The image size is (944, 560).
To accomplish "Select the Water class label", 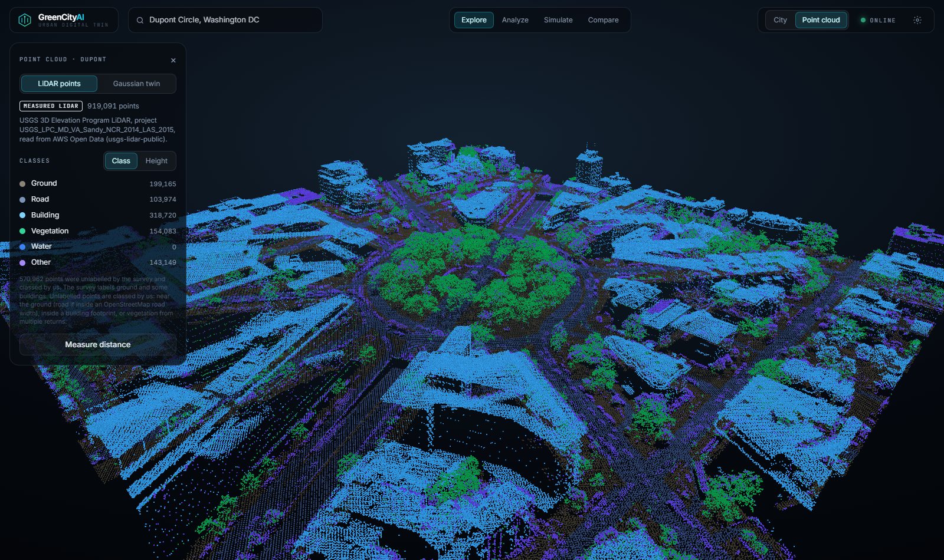I will click(42, 246).
